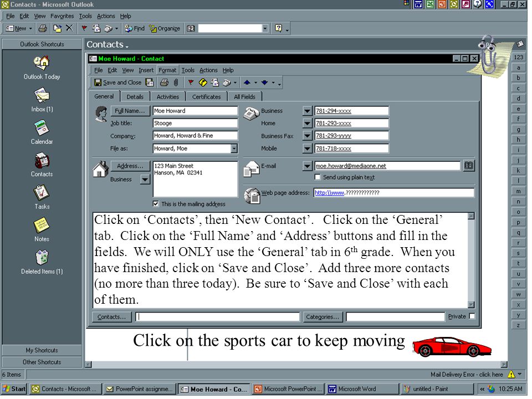Open the Notes shortcut

(42, 230)
